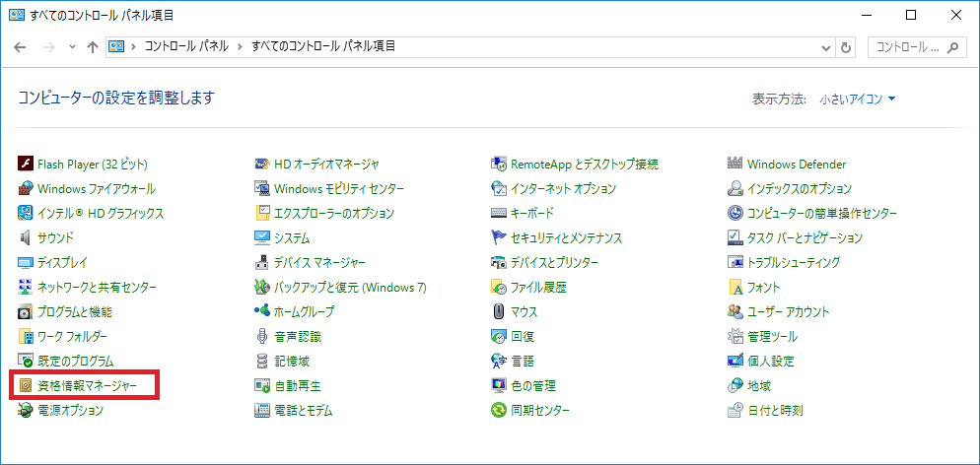Open Windows モビリティ センター icon
The height and width of the screenshot is (465, 980).
click(x=262, y=188)
